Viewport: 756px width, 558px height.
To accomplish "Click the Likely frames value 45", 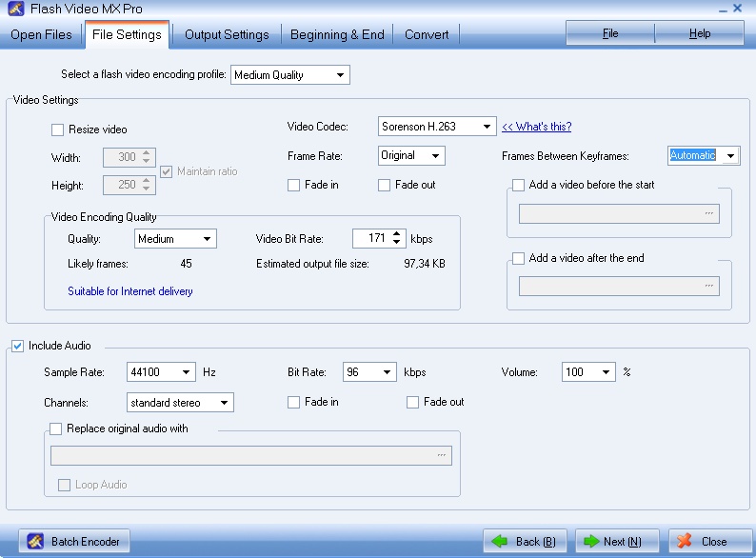I will [x=186, y=264].
